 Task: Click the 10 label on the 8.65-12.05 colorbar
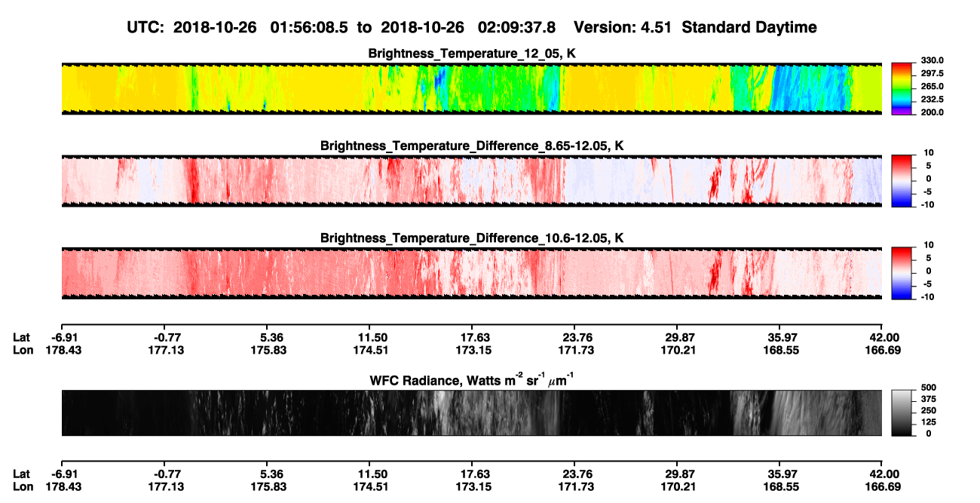pyautogui.click(x=927, y=152)
